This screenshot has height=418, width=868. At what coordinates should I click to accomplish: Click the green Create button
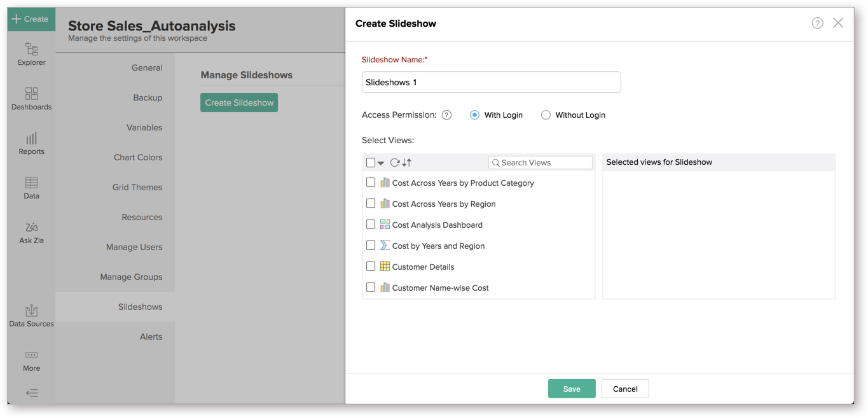(x=31, y=19)
